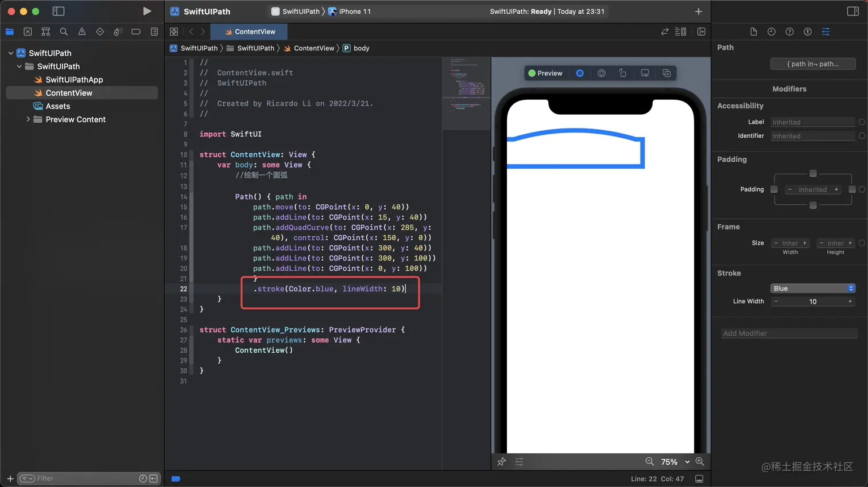868x487 pixels.
Task: Collapse the SwiftUIPath project root
Action: tap(11, 53)
